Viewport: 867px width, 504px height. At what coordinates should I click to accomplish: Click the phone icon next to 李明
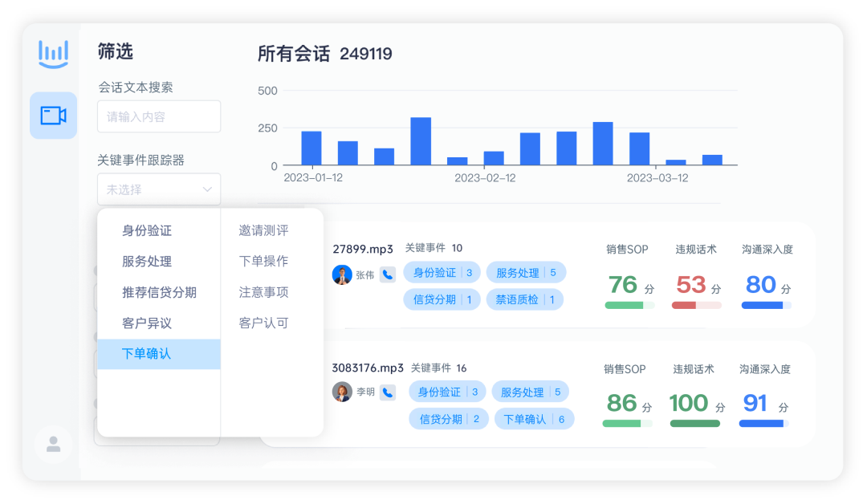pos(389,392)
